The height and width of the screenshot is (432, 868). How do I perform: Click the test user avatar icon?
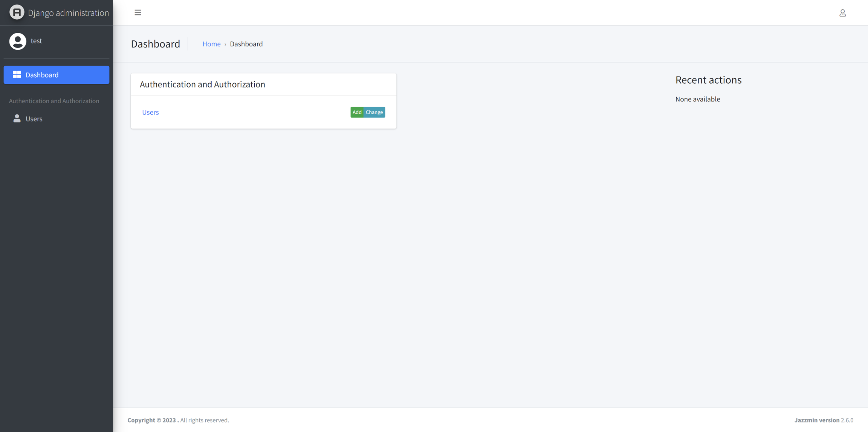coord(17,41)
